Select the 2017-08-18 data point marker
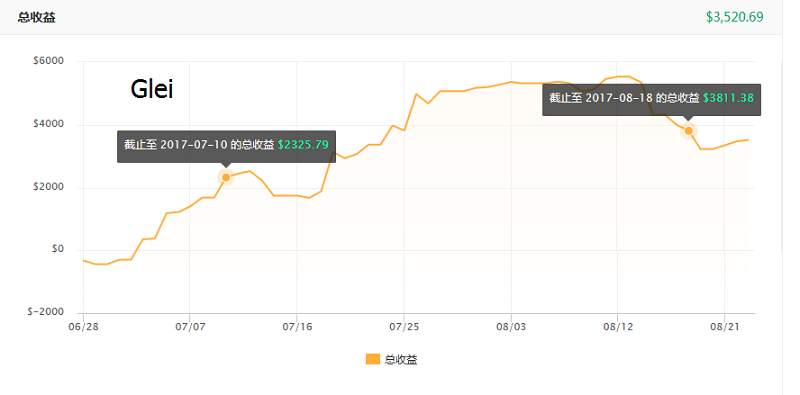 tap(689, 131)
